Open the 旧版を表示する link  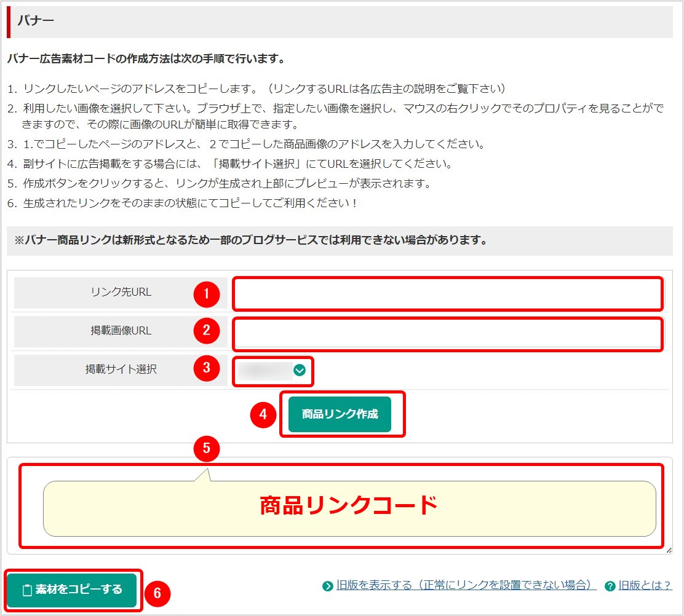coord(466,585)
